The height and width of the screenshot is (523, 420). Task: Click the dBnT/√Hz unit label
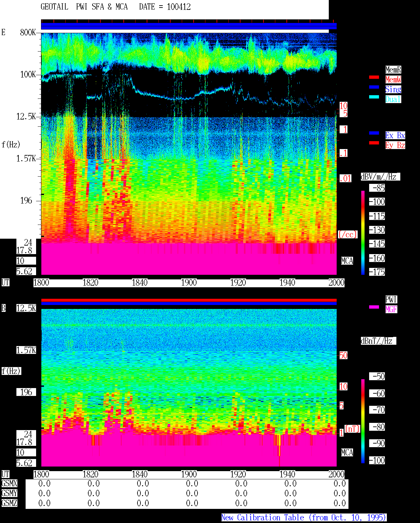(378, 341)
